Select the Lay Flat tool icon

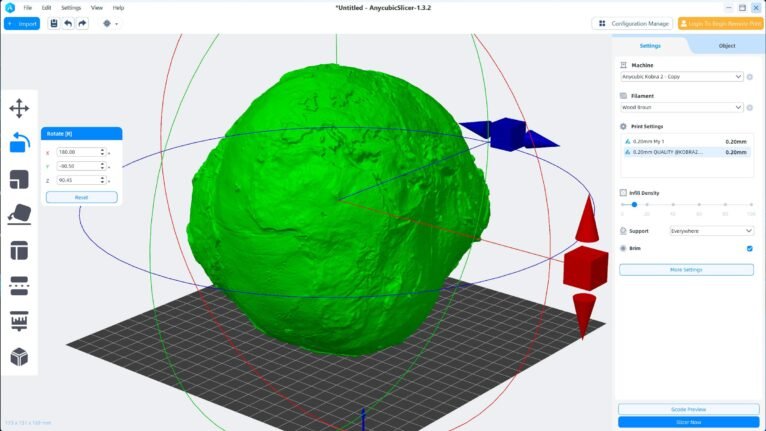(x=19, y=214)
